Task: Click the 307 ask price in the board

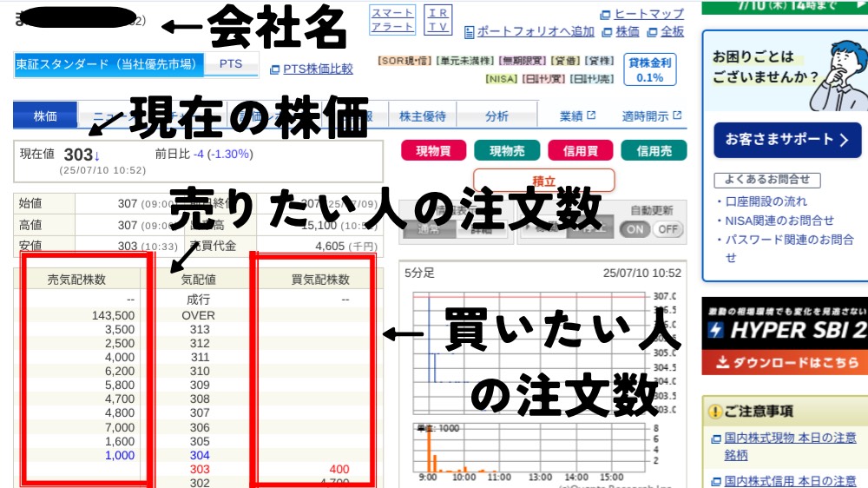Action: coord(200,412)
